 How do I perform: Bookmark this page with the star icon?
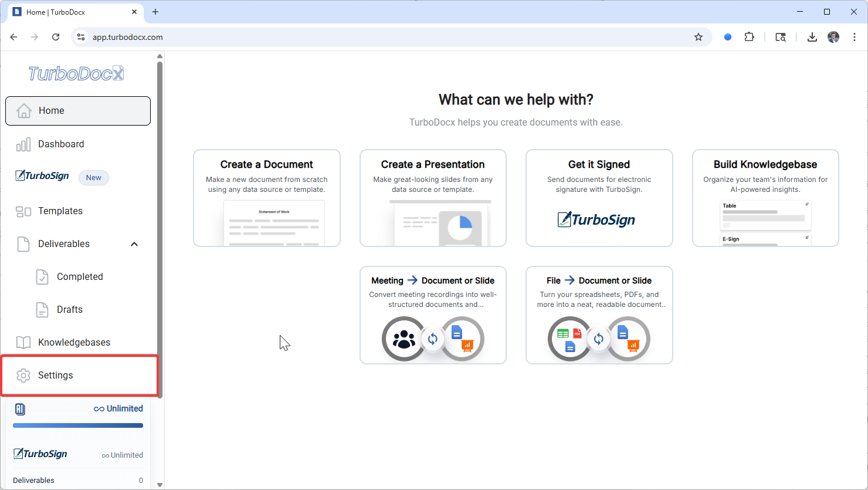[699, 37]
